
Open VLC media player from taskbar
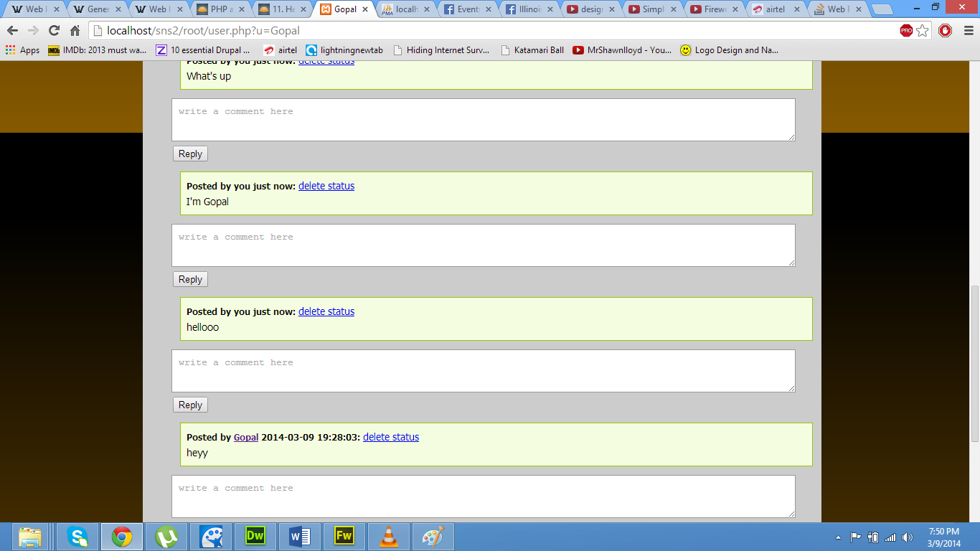pos(389,537)
